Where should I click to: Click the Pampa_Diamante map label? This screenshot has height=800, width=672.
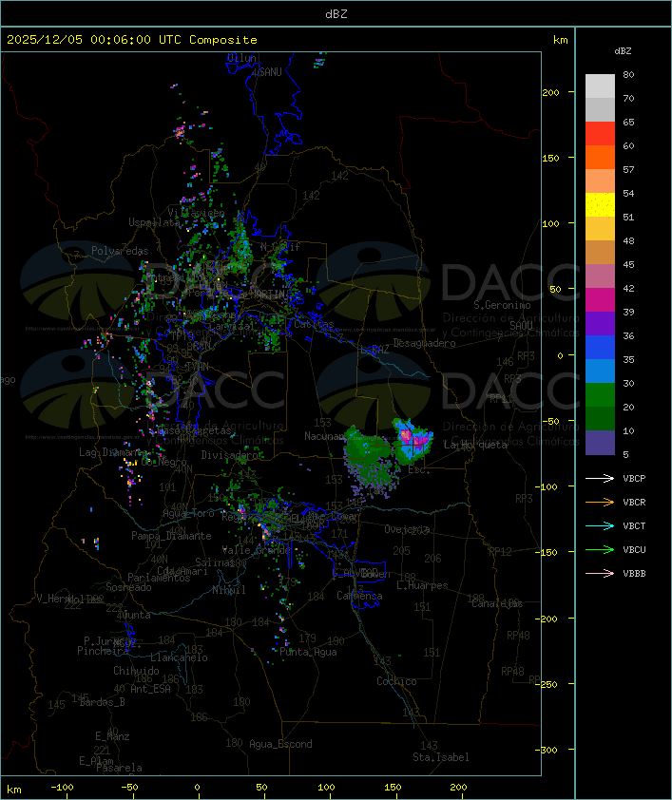click(x=171, y=536)
